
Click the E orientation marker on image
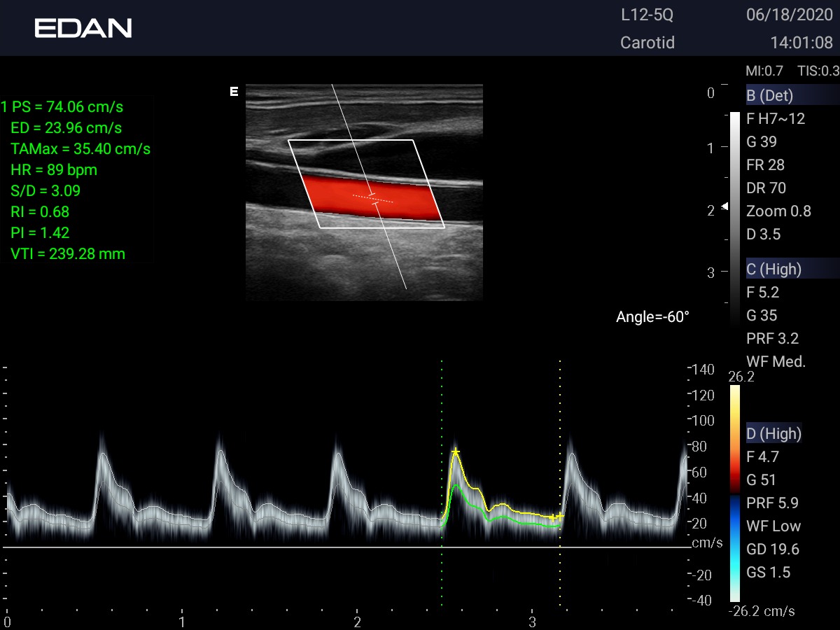click(x=234, y=92)
